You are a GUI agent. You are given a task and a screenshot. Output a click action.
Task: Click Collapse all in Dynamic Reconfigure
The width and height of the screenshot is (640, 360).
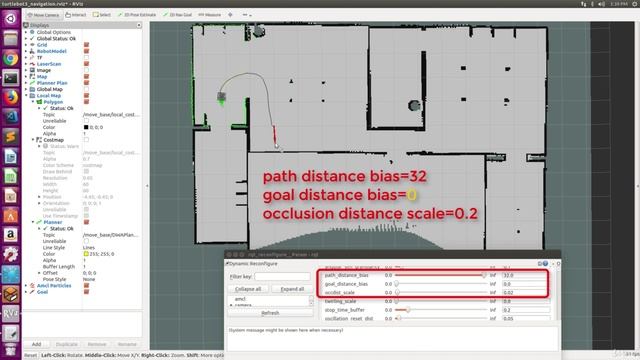[248, 289]
